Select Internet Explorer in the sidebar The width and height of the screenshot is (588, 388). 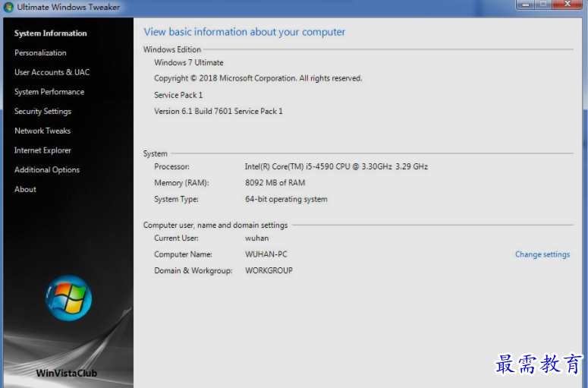[x=42, y=150]
